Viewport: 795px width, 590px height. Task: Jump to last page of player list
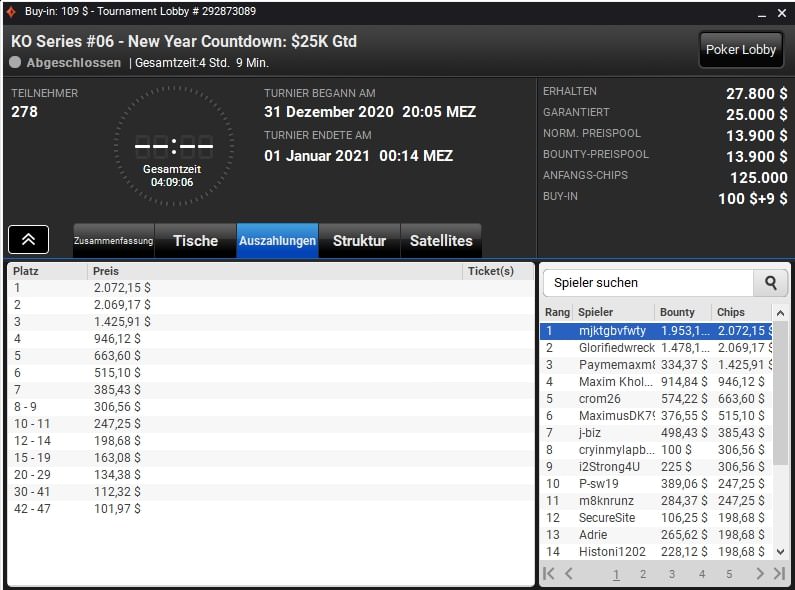coord(779,574)
